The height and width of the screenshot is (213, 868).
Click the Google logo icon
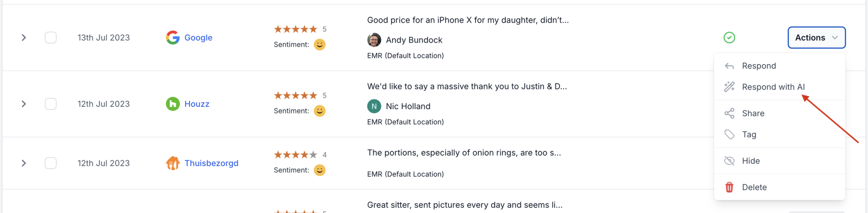[x=173, y=38]
